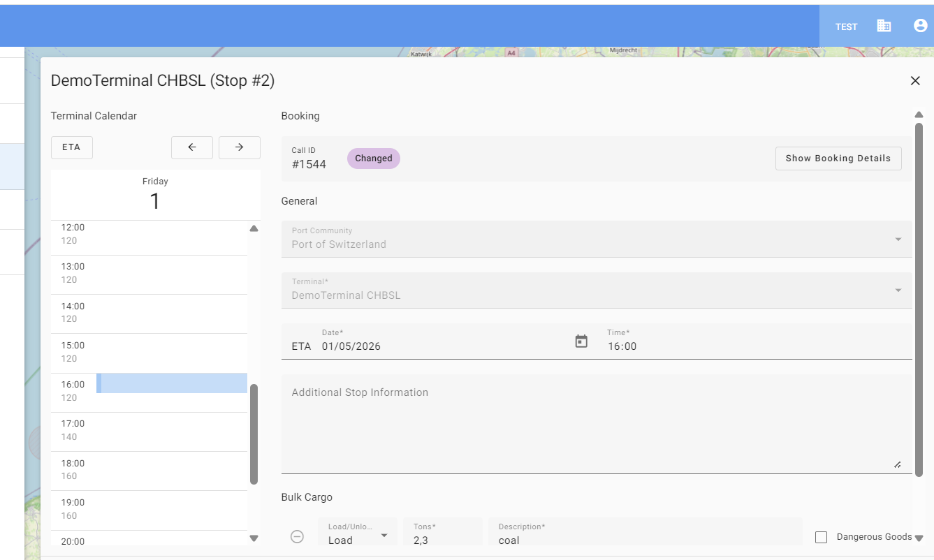This screenshot has width=934, height=560.
Task: Click the TEST label in header
Action: [846, 27]
